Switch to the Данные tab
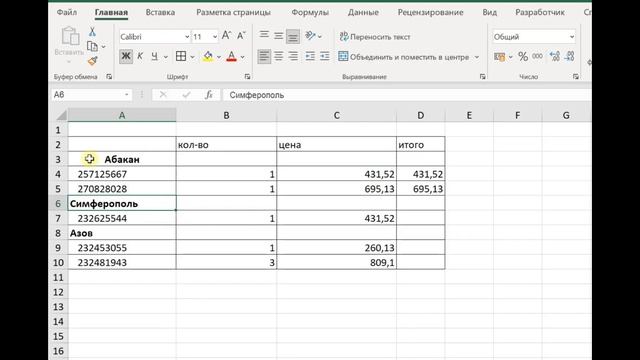The image size is (640, 360). click(363, 12)
